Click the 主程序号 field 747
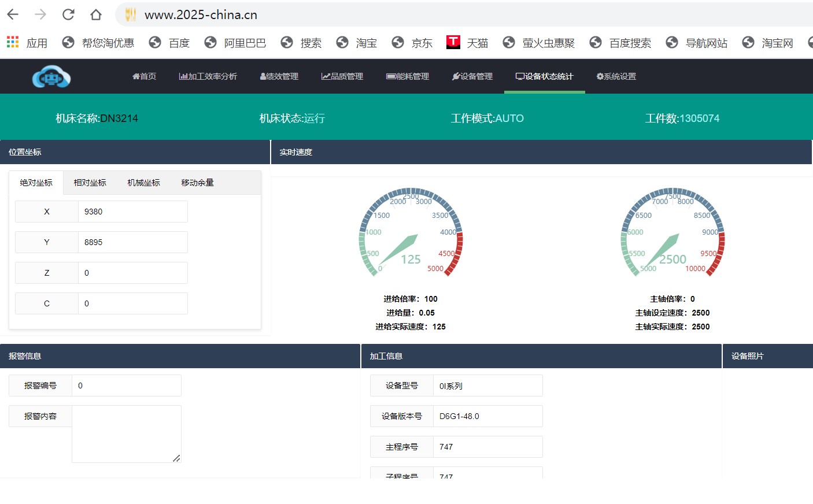This screenshot has height=504, width=813. tap(488, 447)
